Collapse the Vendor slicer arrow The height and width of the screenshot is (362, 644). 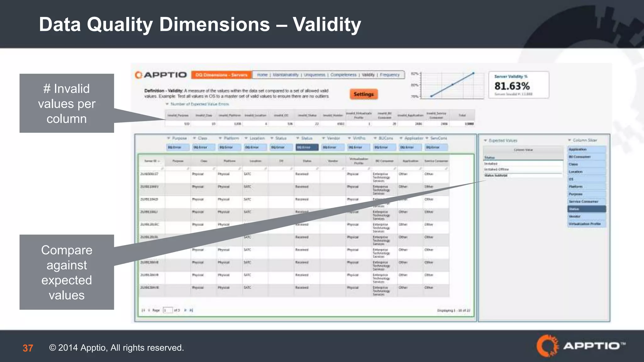click(x=323, y=138)
